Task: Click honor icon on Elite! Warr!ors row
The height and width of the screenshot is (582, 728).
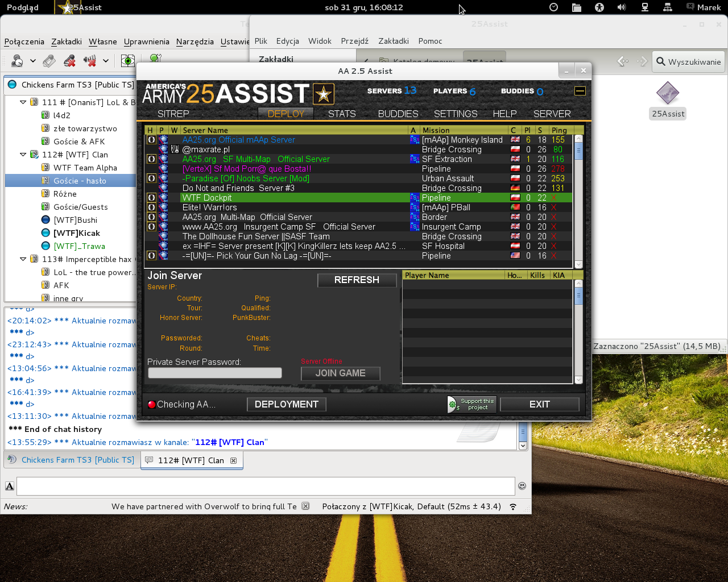Action: coord(151,207)
